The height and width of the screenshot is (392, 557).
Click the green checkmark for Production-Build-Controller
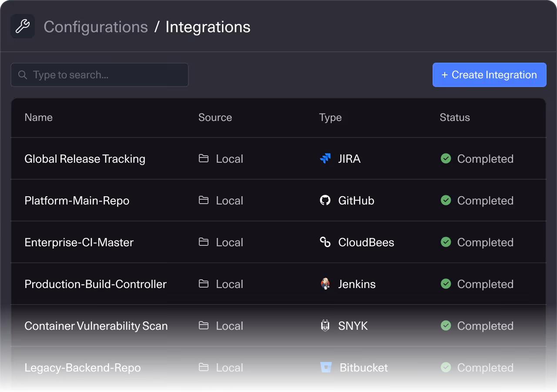point(446,284)
